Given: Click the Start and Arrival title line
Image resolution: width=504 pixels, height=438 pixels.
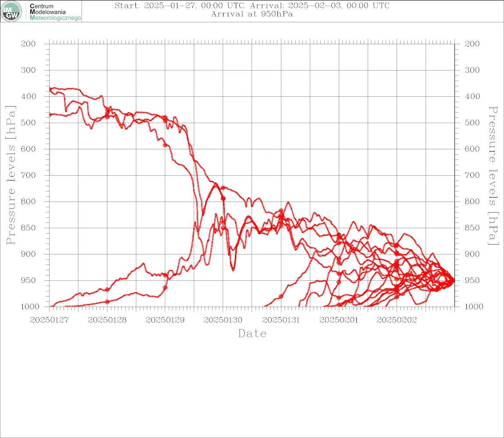Looking at the screenshot, I should tap(252, 5).
